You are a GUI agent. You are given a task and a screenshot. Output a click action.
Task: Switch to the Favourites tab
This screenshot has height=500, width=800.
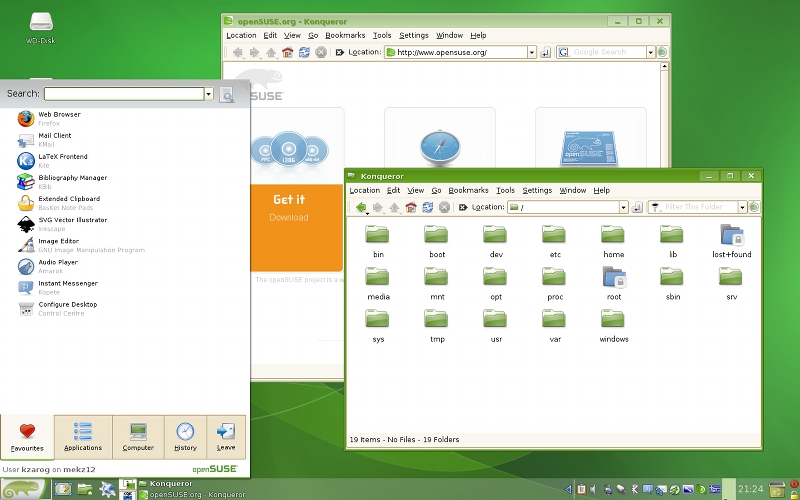click(x=27, y=437)
